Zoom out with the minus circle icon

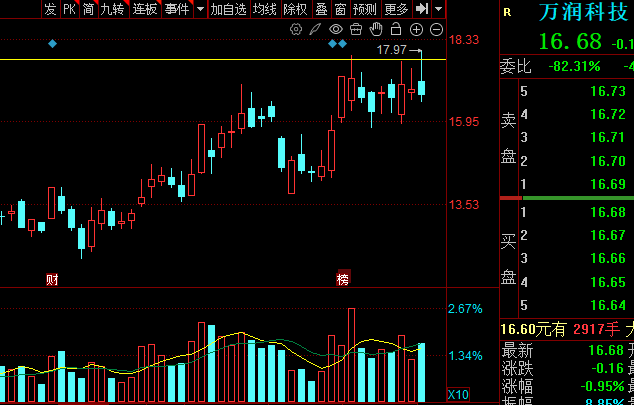436,29
